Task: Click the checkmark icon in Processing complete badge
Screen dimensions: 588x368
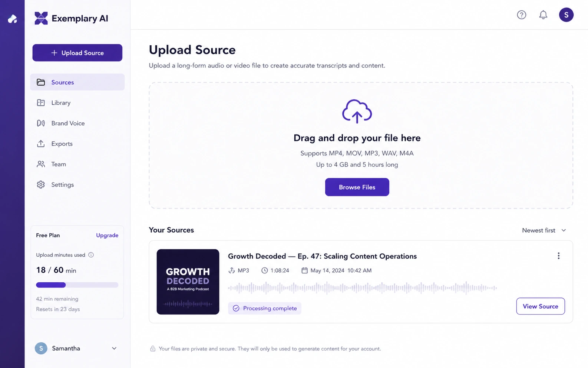Action: pyautogui.click(x=236, y=308)
